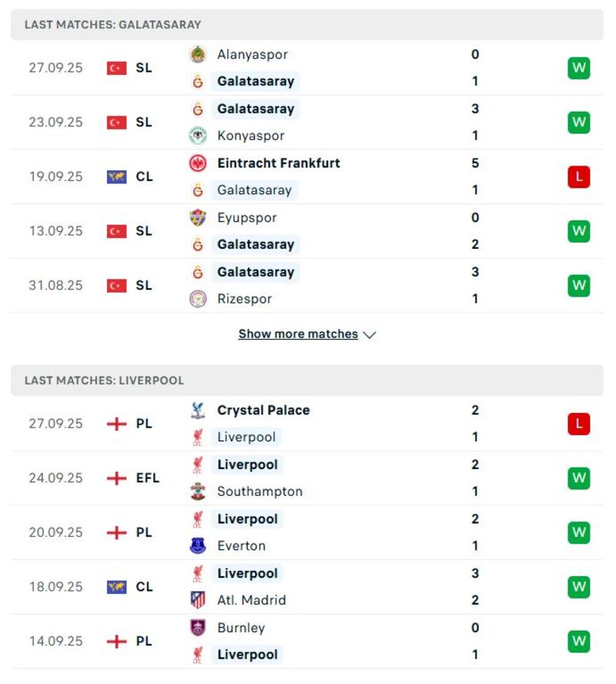The width and height of the screenshot is (616, 684).
Task: Click the Galatasaray club crest logo
Action: pyautogui.click(x=197, y=81)
